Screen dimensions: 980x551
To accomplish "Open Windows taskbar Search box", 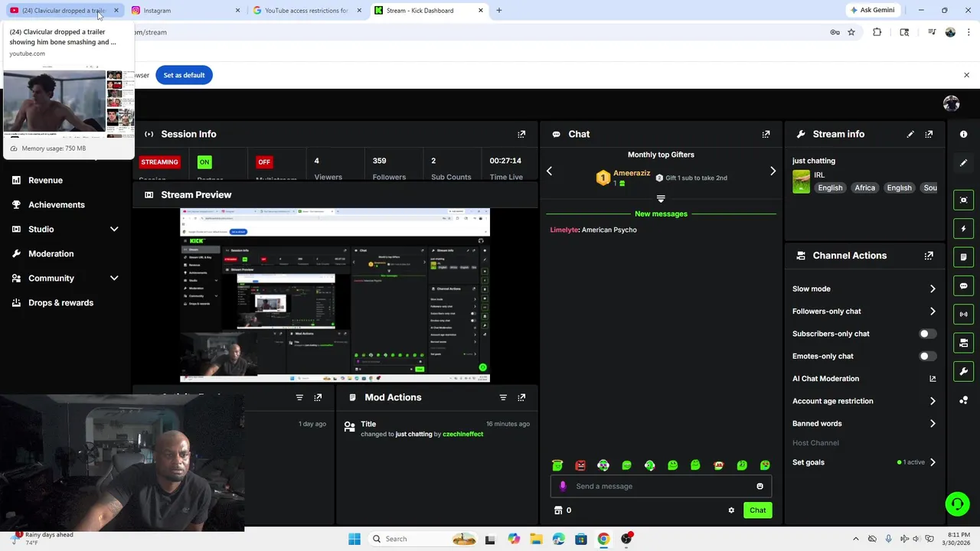I will (423, 539).
